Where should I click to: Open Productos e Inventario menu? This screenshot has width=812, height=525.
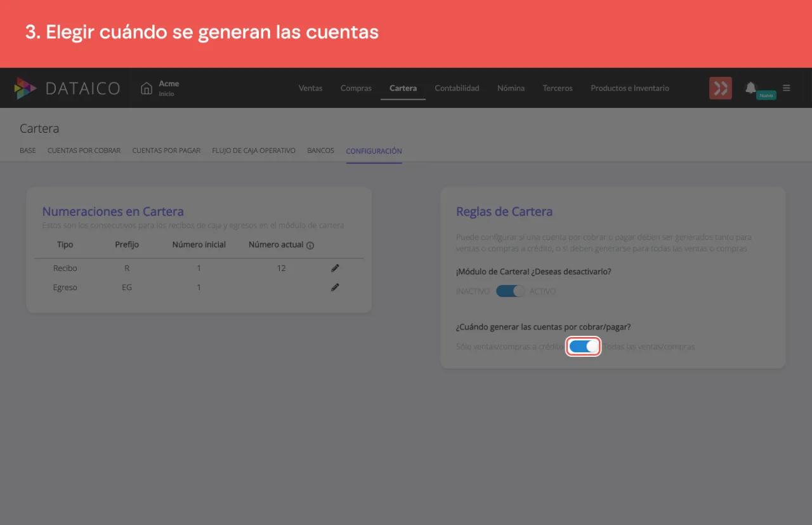point(630,88)
